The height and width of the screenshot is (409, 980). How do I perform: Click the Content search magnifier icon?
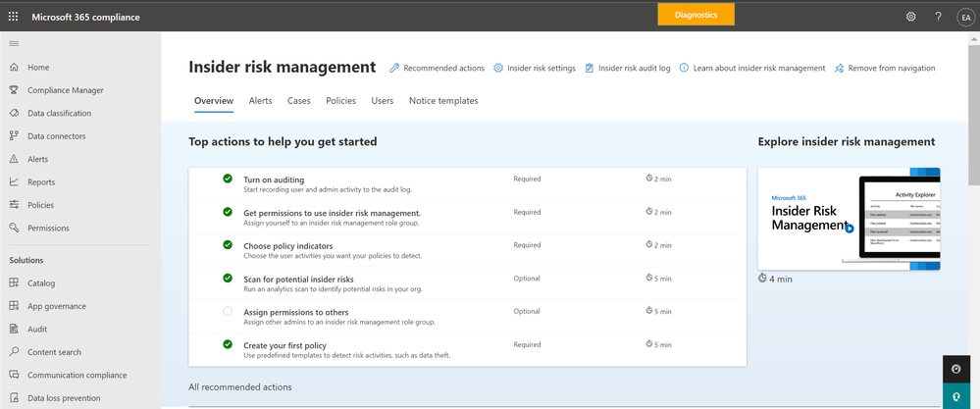14,351
